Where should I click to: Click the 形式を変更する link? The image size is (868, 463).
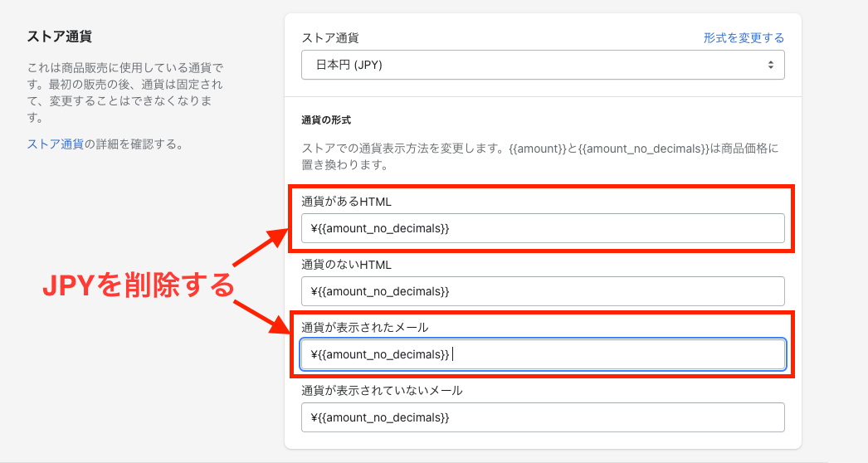pyautogui.click(x=744, y=38)
